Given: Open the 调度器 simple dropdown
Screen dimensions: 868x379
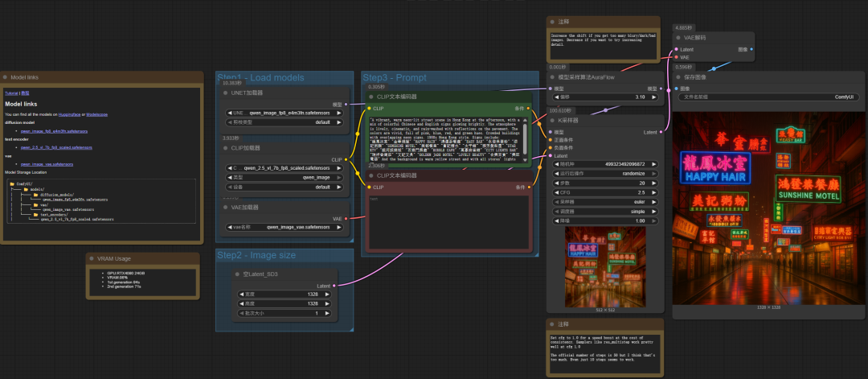Looking at the screenshot, I should [x=606, y=211].
